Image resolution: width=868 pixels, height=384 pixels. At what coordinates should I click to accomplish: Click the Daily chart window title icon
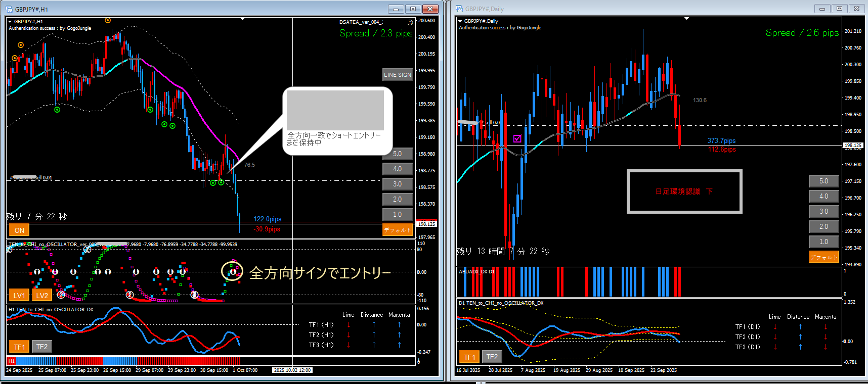click(x=459, y=9)
